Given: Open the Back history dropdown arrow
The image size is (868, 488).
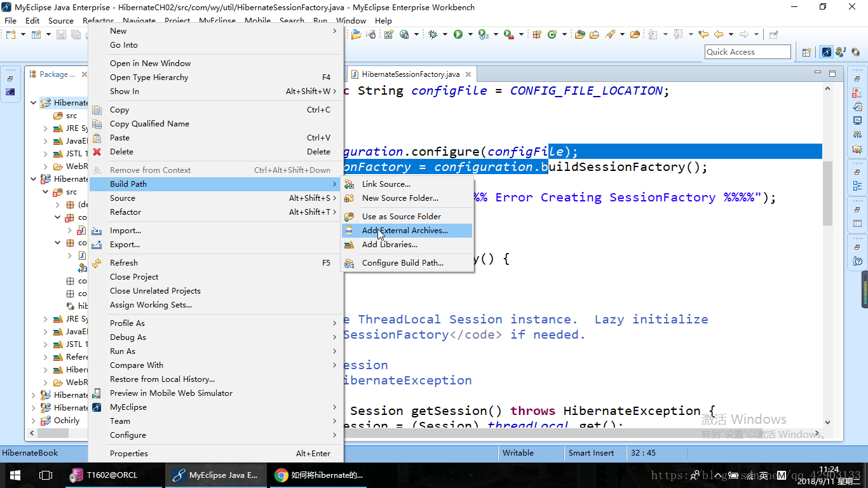Looking at the screenshot, I should (731, 34).
